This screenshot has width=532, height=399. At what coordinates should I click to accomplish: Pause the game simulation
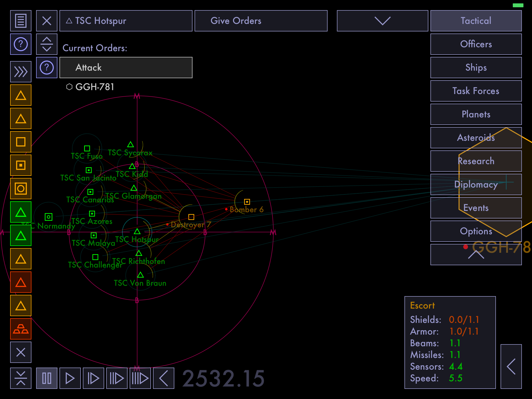coord(47,378)
